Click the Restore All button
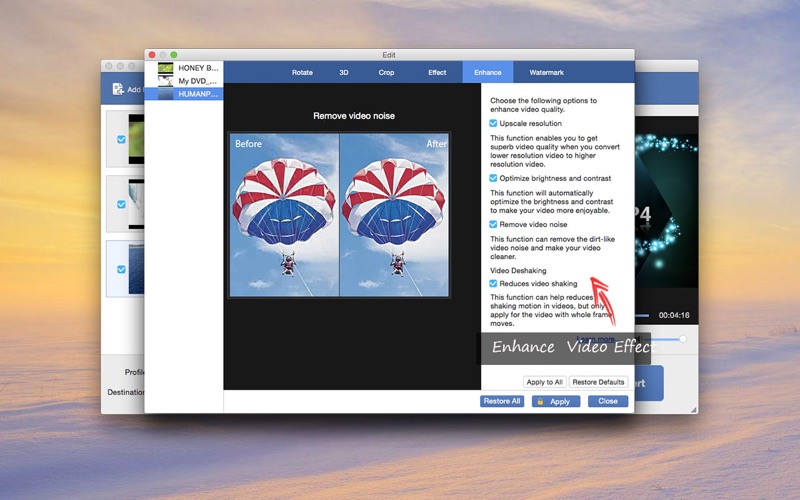Viewport: 800px width, 500px height. [502, 401]
